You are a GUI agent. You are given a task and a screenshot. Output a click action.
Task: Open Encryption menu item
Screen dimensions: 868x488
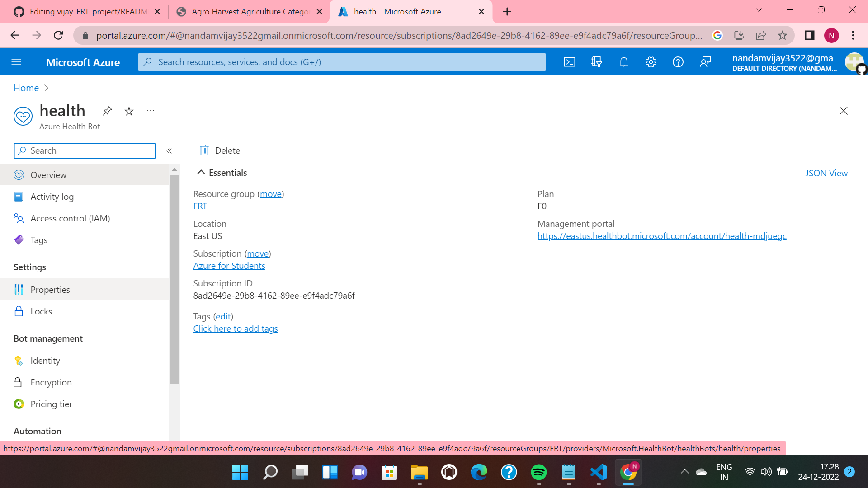(x=85, y=382)
